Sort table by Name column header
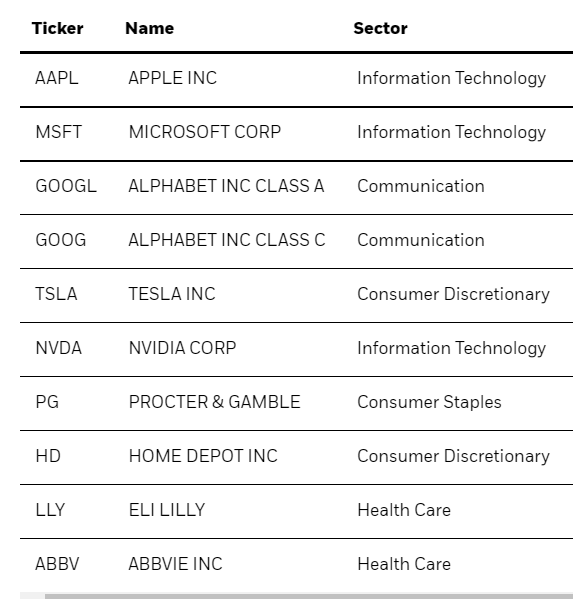This screenshot has width=573, height=599. pyautogui.click(x=150, y=28)
